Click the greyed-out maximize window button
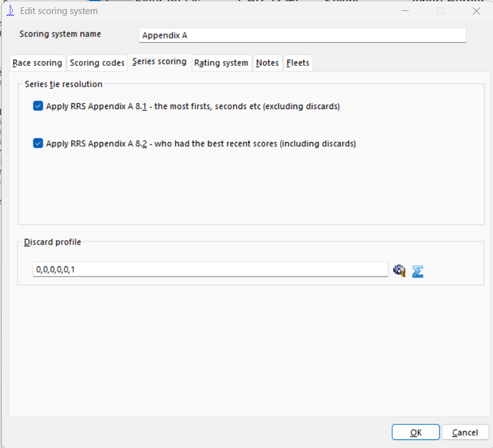Image resolution: width=493 pixels, height=448 pixels. [x=441, y=11]
